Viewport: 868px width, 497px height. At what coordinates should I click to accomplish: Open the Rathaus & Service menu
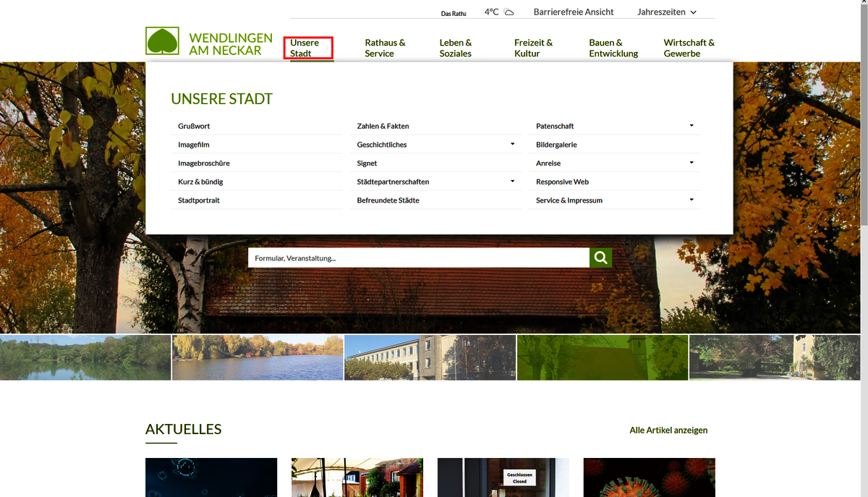385,48
